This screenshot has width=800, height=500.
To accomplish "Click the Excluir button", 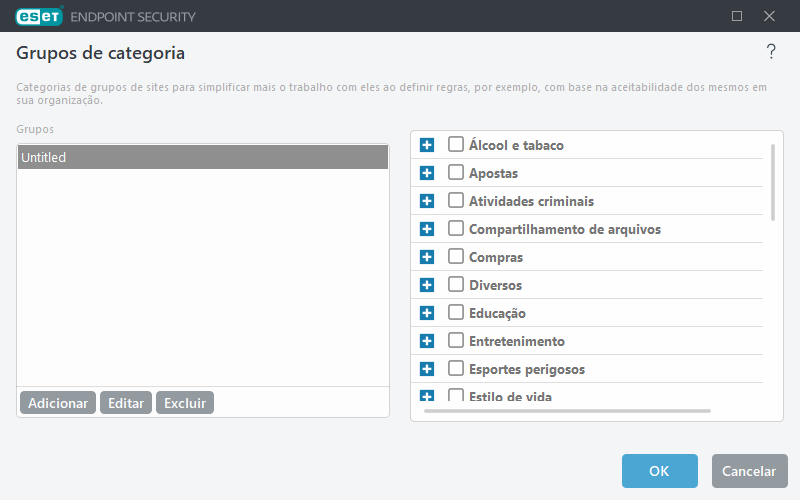I will pos(185,403).
